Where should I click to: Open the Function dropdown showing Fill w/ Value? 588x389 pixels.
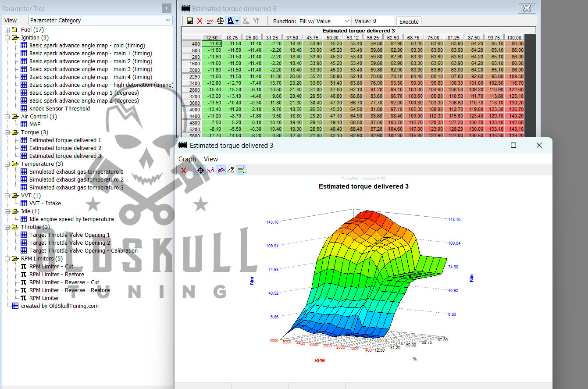pyautogui.click(x=324, y=21)
